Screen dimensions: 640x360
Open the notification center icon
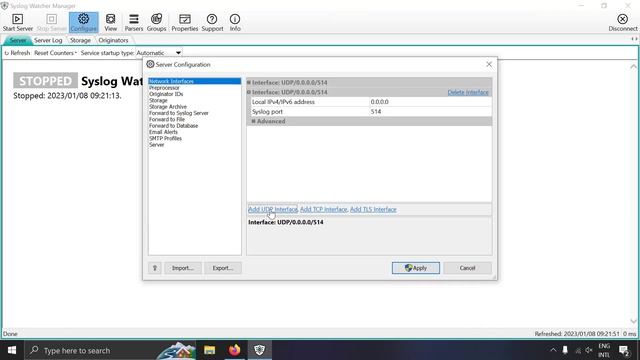click(x=624, y=350)
